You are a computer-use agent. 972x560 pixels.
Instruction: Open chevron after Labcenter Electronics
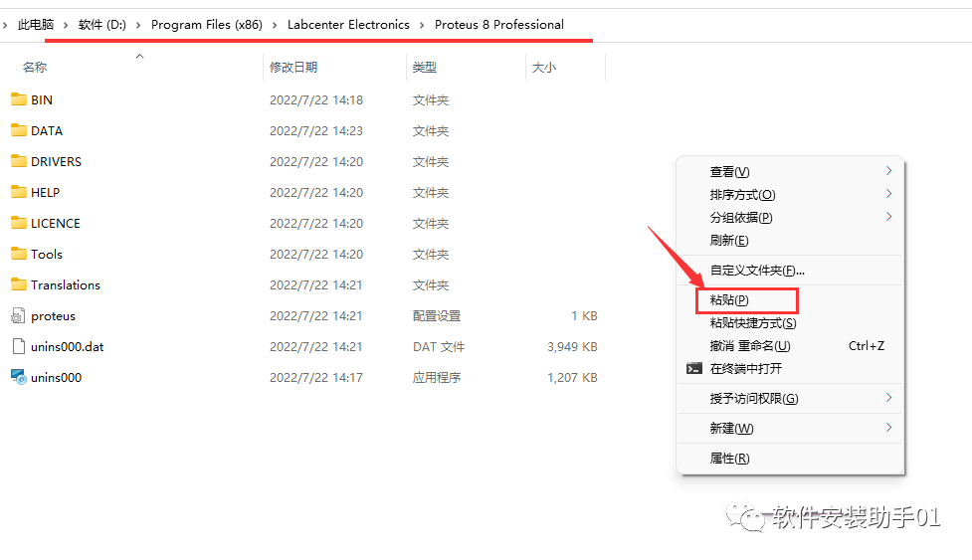point(422,25)
